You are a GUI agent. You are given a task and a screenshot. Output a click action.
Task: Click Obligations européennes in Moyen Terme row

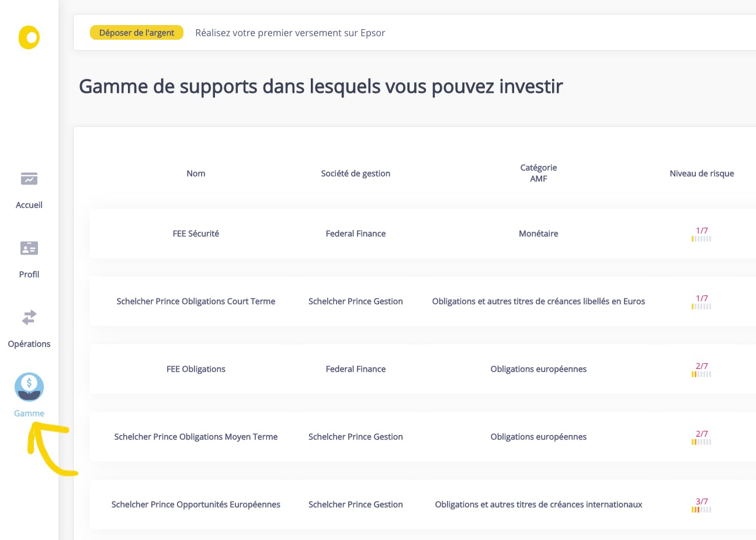click(539, 437)
